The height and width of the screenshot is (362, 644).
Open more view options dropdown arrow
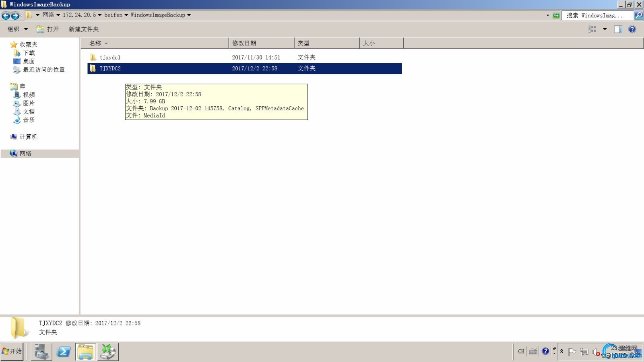click(605, 29)
